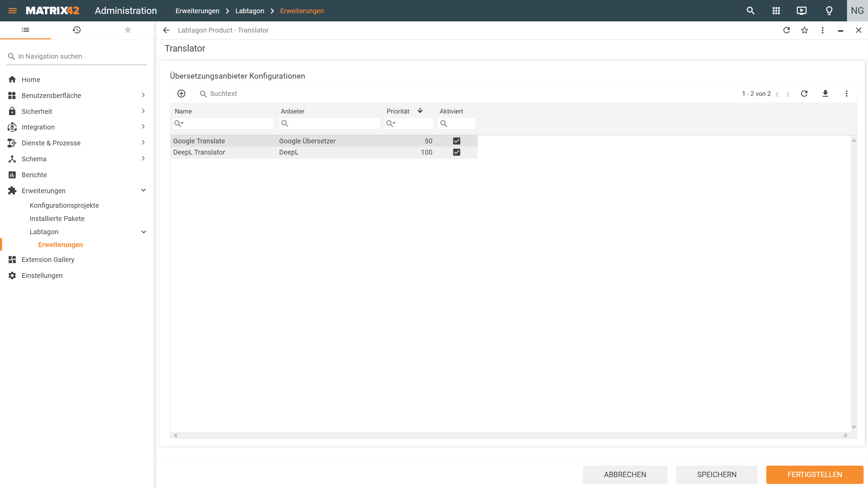The image size is (868, 488).
Task: Select the Google Translate row
Action: (324, 141)
